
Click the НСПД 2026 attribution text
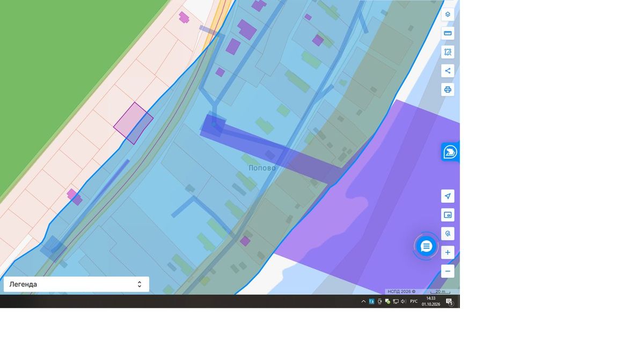[x=401, y=292]
